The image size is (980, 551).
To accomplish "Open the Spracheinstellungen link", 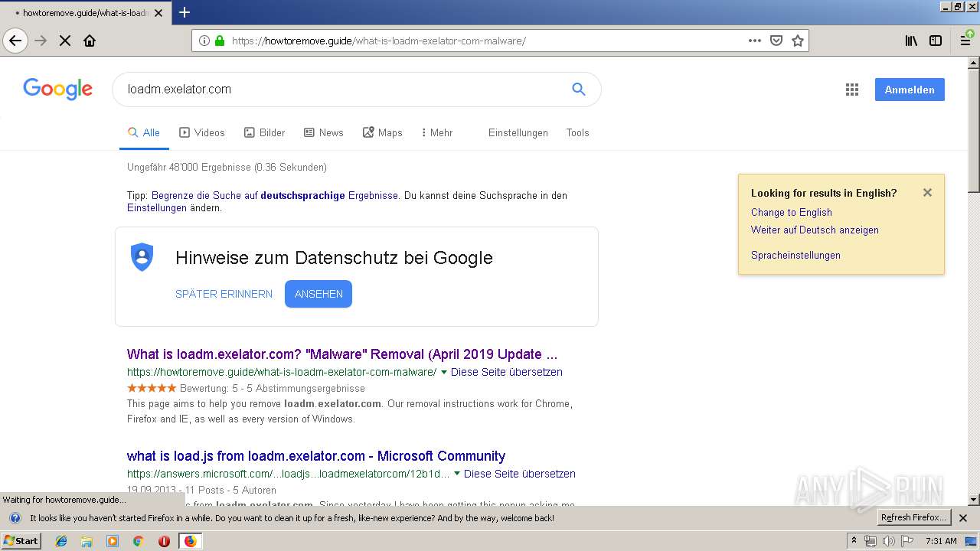I will 795,256.
